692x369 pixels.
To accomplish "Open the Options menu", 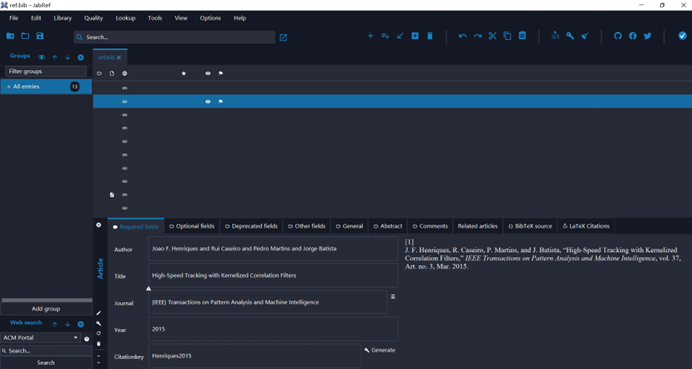I will click(210, 18).
